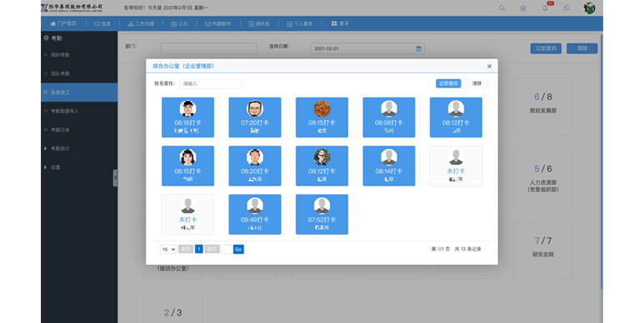
Task: Click the 清除 button in dialog
Action: pos(477,83)
